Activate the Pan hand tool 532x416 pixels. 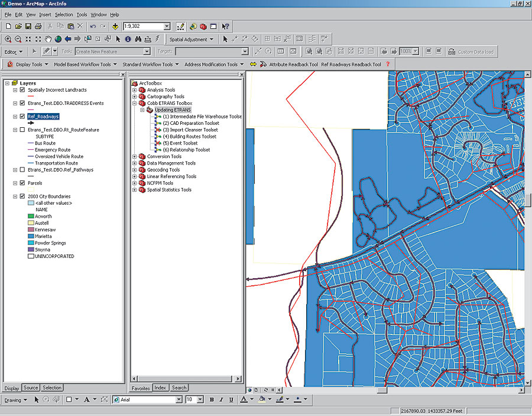click(48, 39)
